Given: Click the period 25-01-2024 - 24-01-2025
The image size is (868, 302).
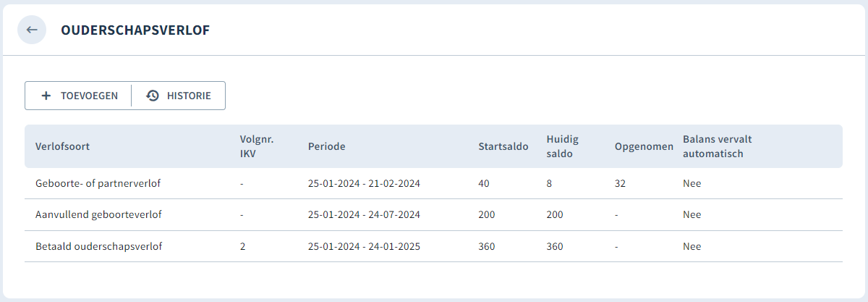Looking at the screenshot, I should (364, 247).
